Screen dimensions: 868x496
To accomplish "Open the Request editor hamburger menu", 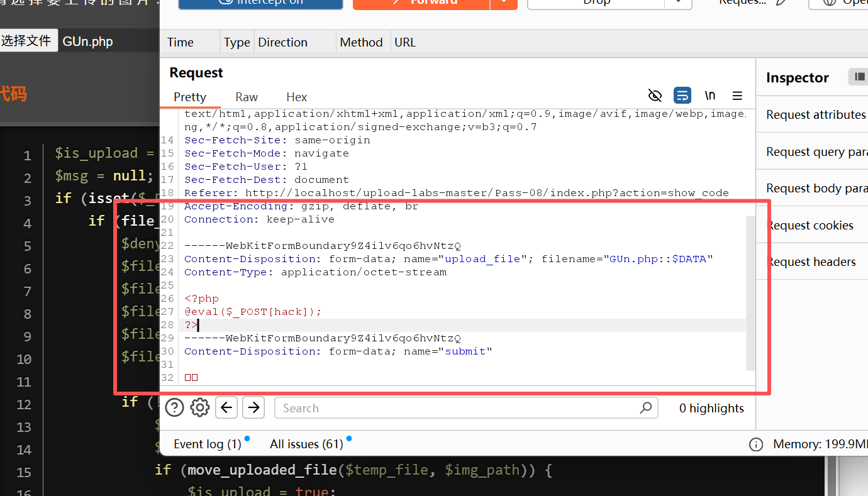I will tap(738, 96).
